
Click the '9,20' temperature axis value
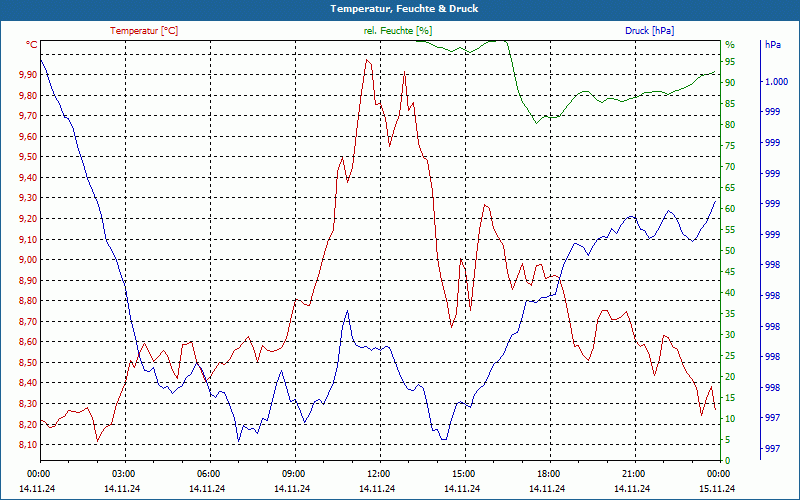(x=29, y=219)
